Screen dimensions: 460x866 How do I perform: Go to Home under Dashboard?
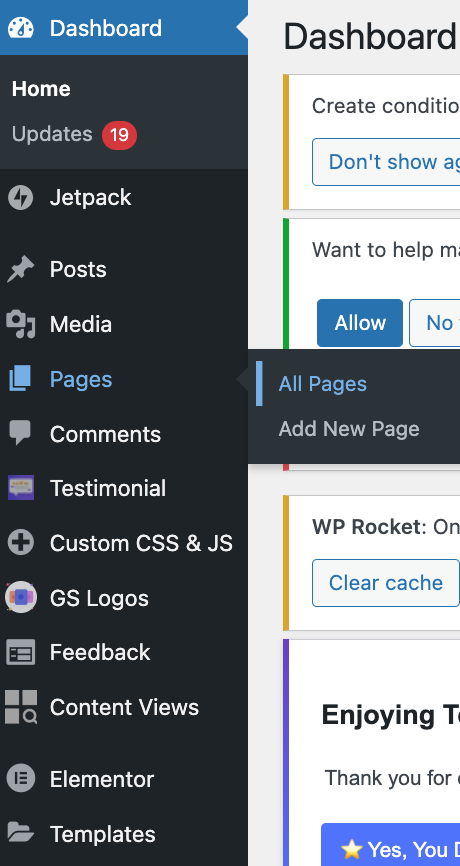click(x=41, y=89)
